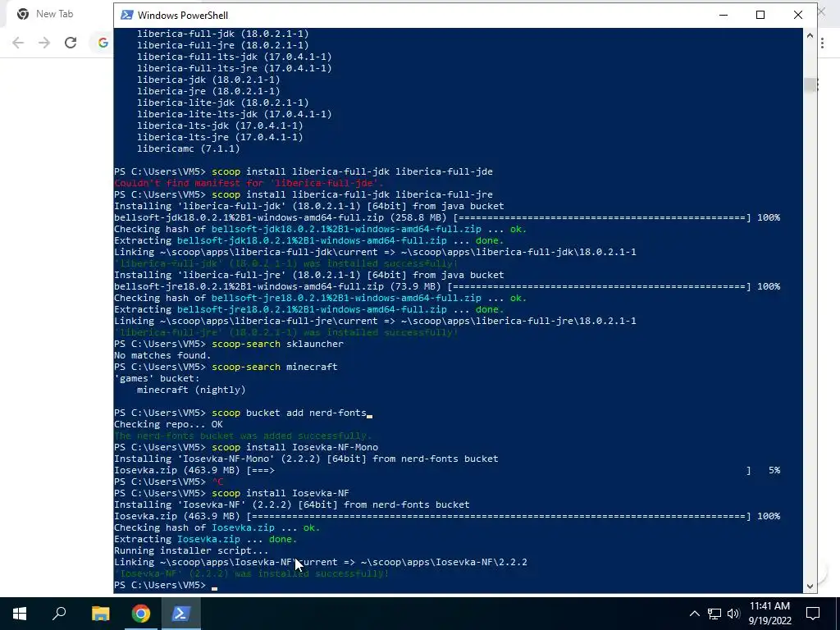This screenshot has width=840, height=630.
Task: Click Chrome's back arrow
Action: coord(18,43)
